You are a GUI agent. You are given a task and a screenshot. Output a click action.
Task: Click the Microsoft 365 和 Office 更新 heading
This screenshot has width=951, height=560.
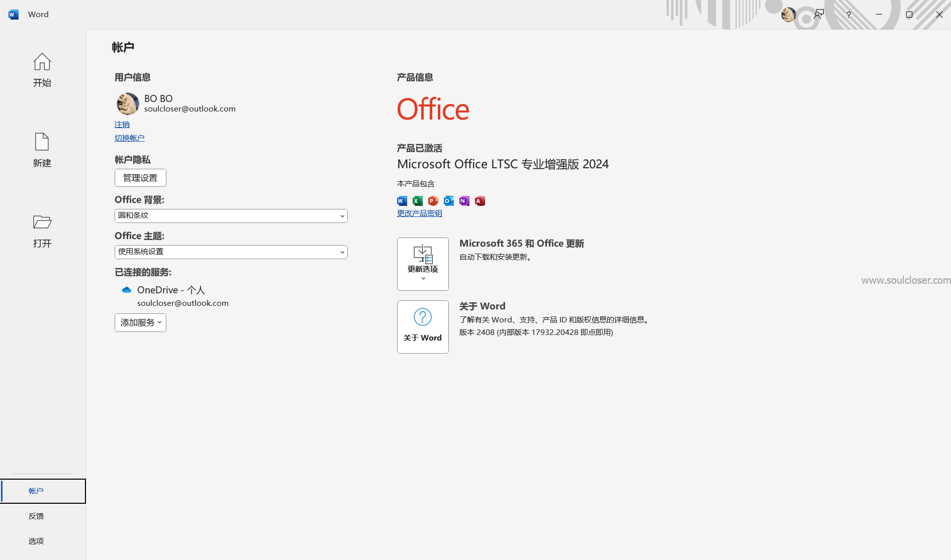pos(522,244)
